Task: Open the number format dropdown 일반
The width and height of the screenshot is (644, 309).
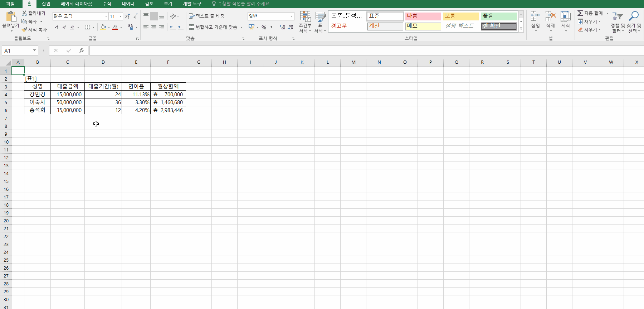Action: (292, 16)
